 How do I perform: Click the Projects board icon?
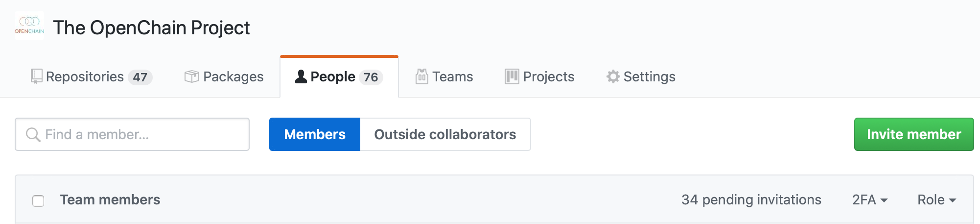(x=512, y=76)
